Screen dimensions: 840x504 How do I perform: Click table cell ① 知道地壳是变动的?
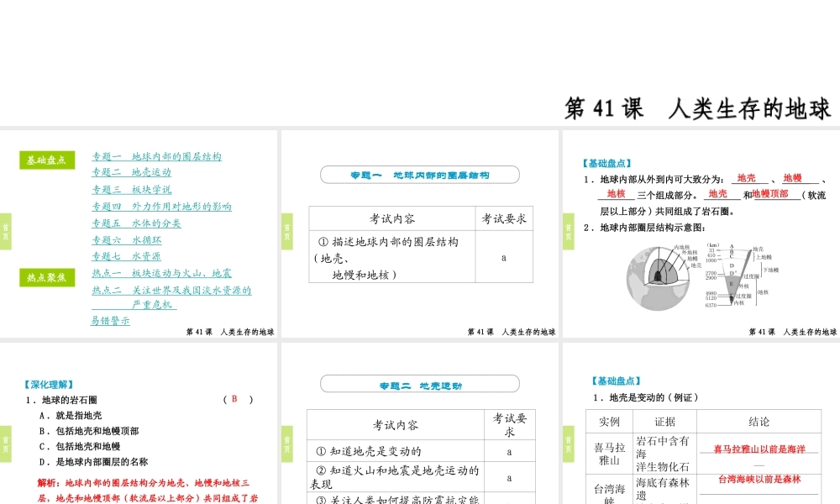pyautogui.click(x=396, y=451)
